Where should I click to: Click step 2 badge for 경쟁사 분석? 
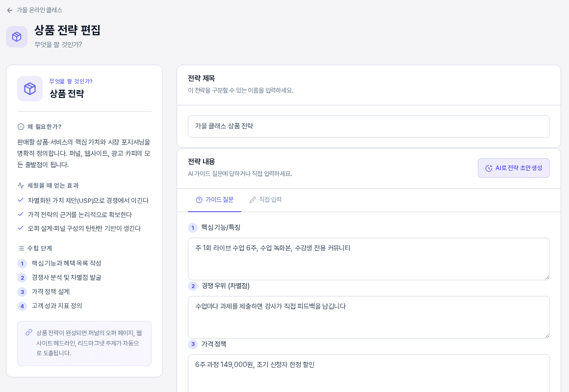(x=22, y=278)
